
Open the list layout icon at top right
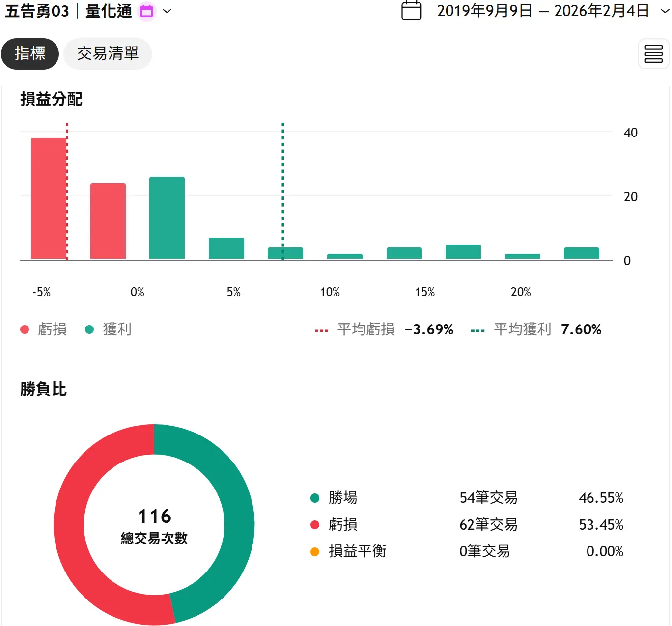(653, 54)
